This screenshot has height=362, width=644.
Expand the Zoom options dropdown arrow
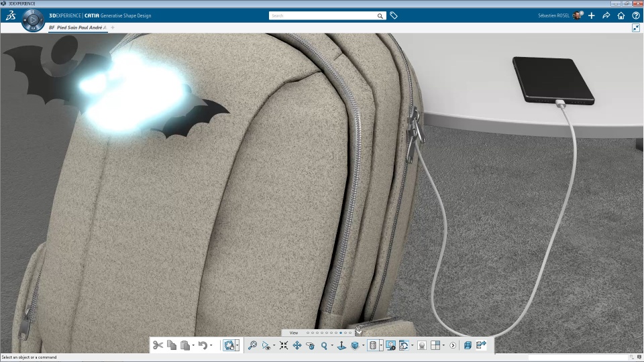coord(332,345)
